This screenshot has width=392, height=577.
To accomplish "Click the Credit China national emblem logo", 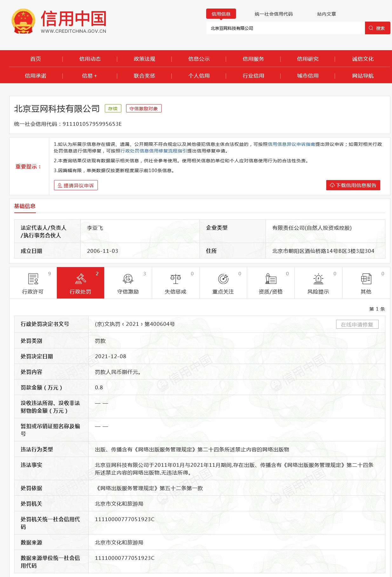I will (23, 21).
